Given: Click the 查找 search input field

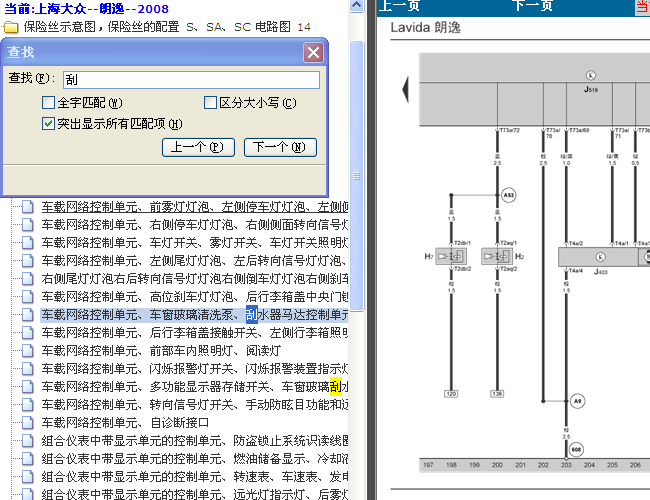Looking at the screenshot, I should (191, 80).
